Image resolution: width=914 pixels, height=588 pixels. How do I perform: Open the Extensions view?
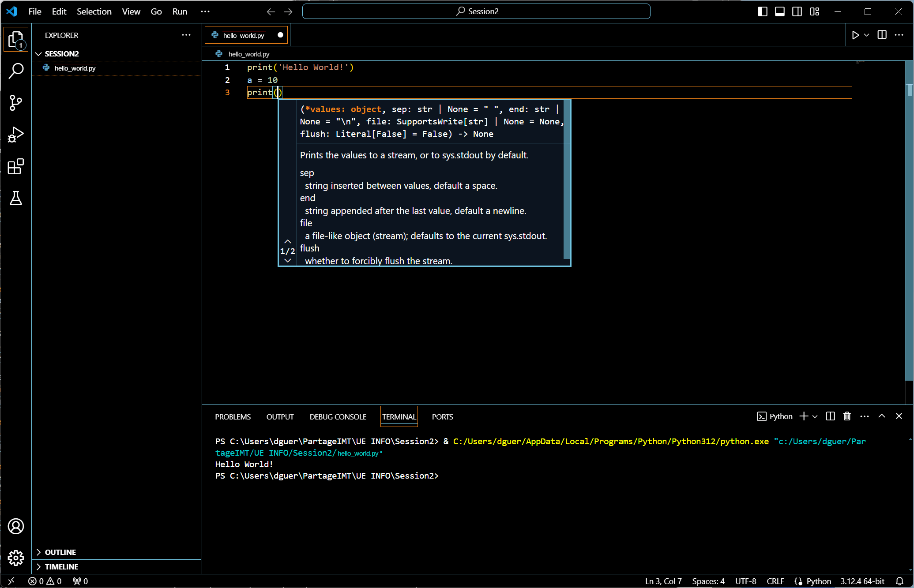[x=16, y=167]
